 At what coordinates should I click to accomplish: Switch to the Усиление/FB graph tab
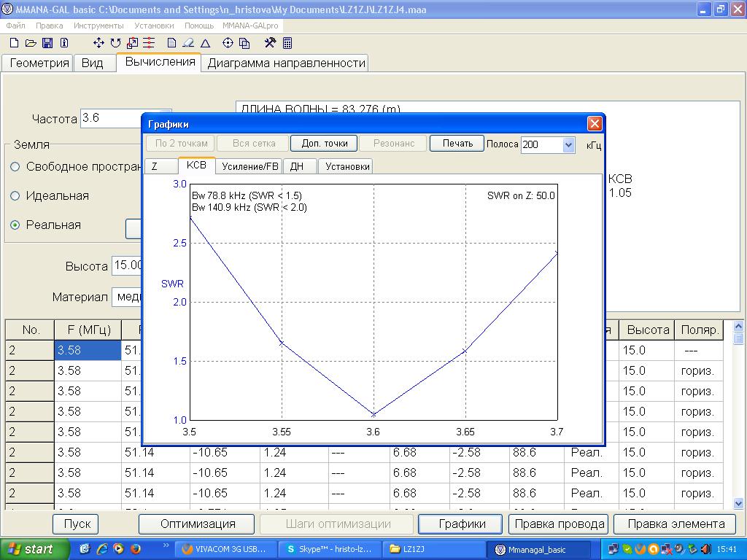click(x=250, y=166)
